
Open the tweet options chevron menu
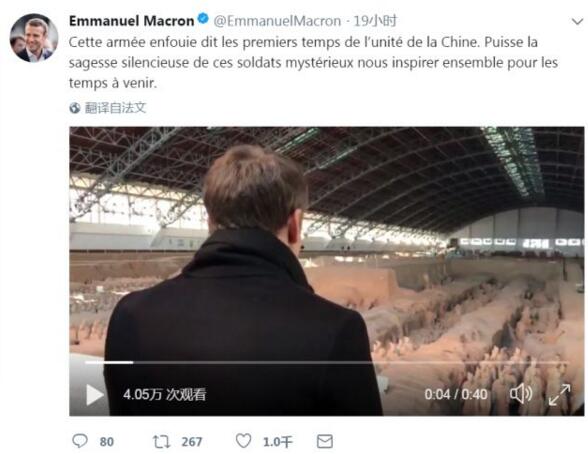click(578, 22)
